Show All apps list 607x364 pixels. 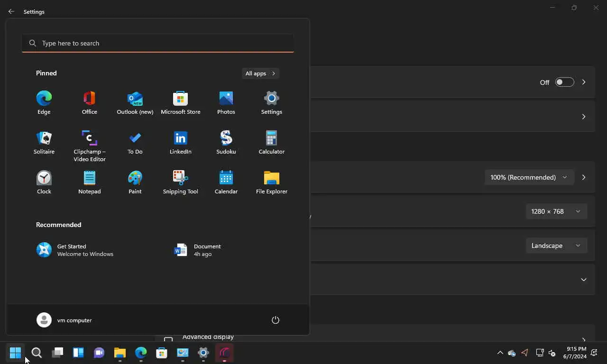260,73
